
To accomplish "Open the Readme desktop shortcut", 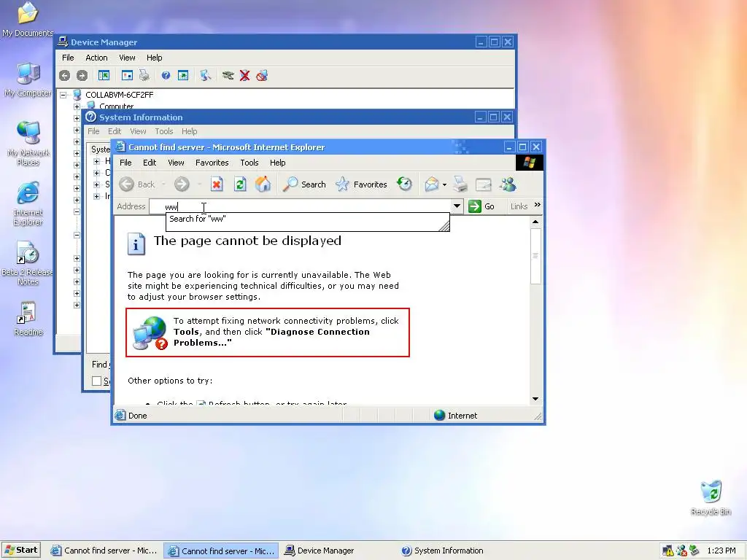I will click(x=28, y=318).
